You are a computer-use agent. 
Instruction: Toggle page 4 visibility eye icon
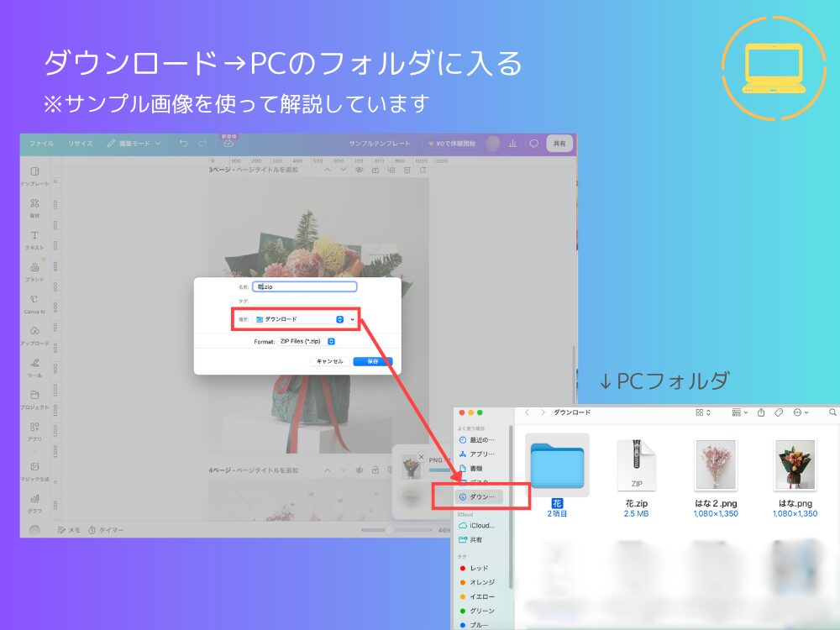(x=360, y=470)
